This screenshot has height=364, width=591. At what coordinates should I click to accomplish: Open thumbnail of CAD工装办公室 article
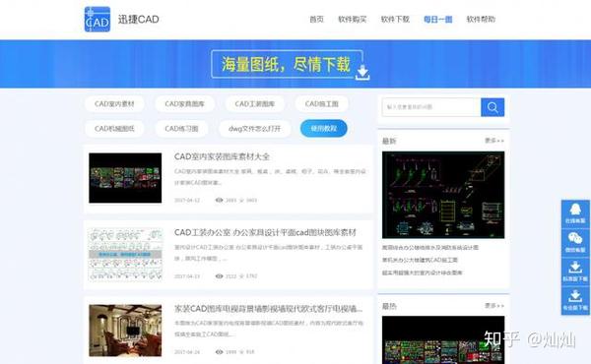(125, 254)
